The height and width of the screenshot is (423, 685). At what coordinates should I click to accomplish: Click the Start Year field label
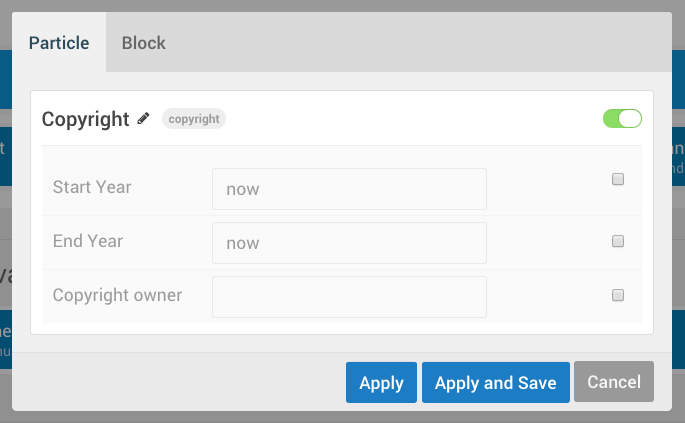[92, 187]
